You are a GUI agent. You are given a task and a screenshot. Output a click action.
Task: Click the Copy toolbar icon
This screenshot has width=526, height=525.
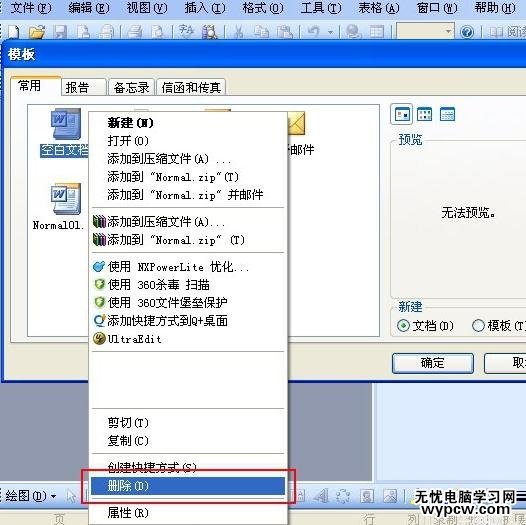262,33
